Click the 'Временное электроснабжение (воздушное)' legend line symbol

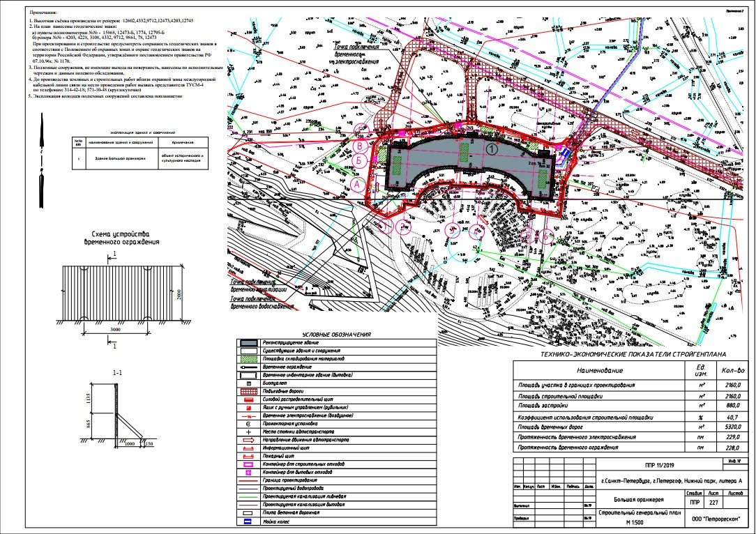pos(248,415)
